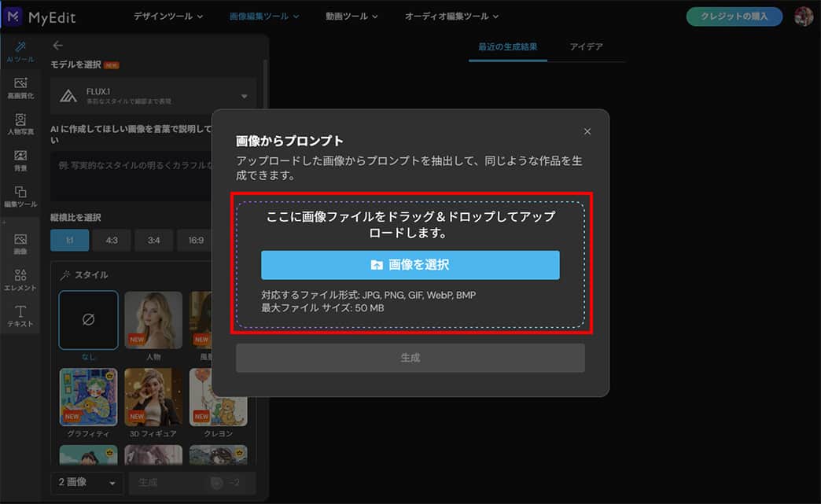This screenshot has height=504, width=821.
Task: Open the 画像 panel icon
Action: (x=20, y=245)
